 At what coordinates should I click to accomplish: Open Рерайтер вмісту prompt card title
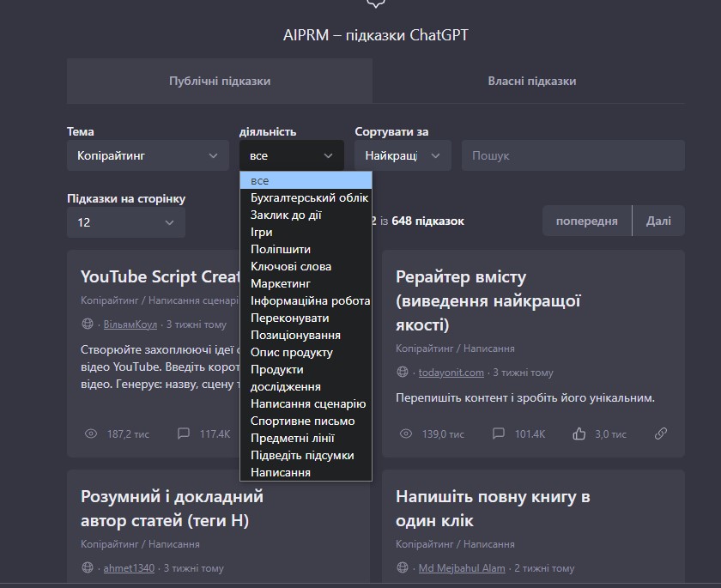click(488, 300)
